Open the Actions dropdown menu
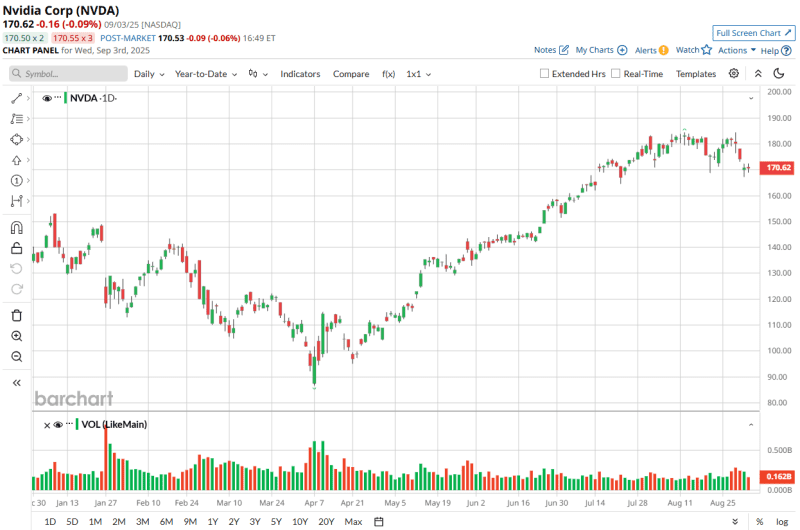800x530 pixels. (x=737, y=49)
